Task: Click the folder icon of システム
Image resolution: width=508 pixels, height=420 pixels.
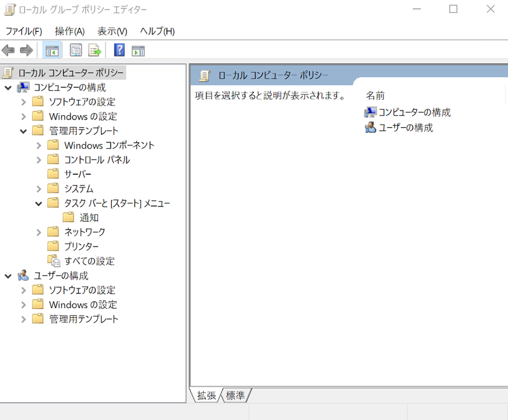Action: pos(53,188)
